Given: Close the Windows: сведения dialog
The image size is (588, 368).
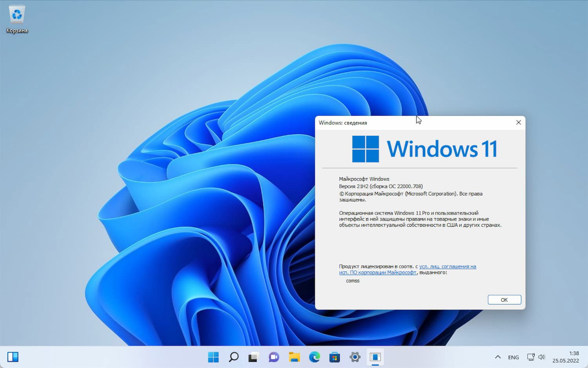Looking at the screenshot, I should pos(518,122).
